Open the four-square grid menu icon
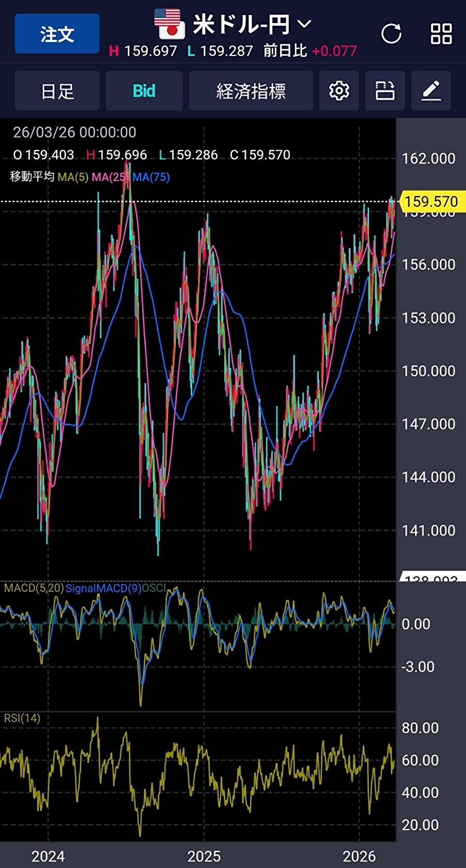 [441, 34]
